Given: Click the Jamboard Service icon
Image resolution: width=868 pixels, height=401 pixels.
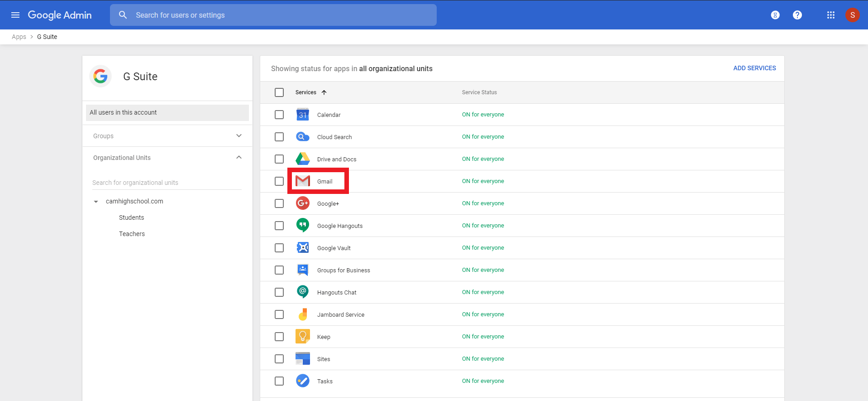Looking at the screenshot, I should [303, 314].
